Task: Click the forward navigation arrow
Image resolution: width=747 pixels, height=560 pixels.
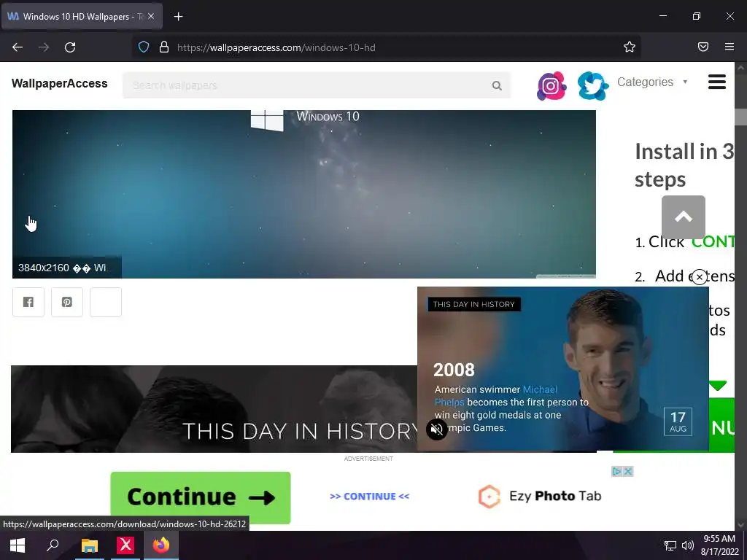Action: pos(44,47)
